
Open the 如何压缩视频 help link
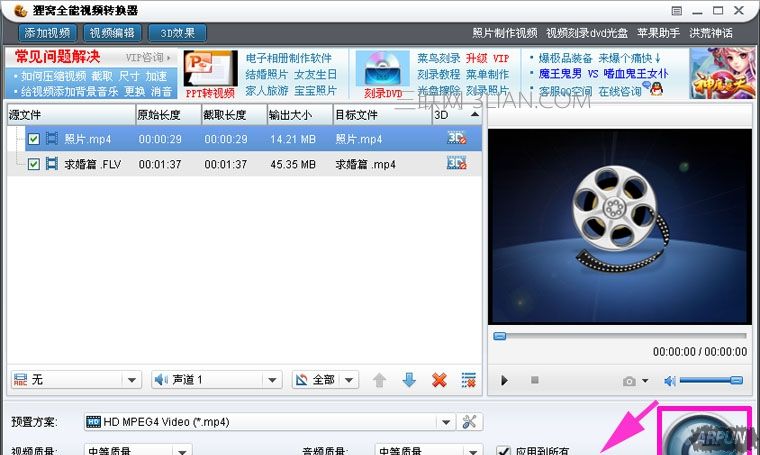point(53,76)
